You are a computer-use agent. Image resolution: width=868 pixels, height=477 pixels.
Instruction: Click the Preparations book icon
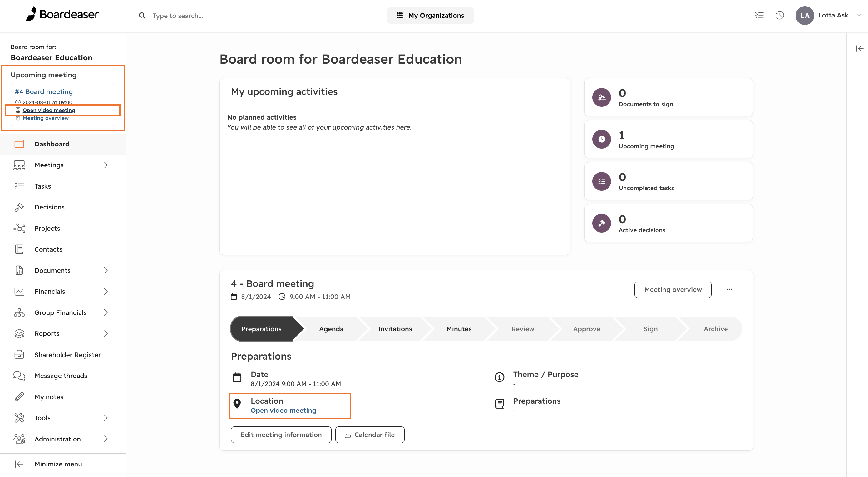[x=499, y=404]
